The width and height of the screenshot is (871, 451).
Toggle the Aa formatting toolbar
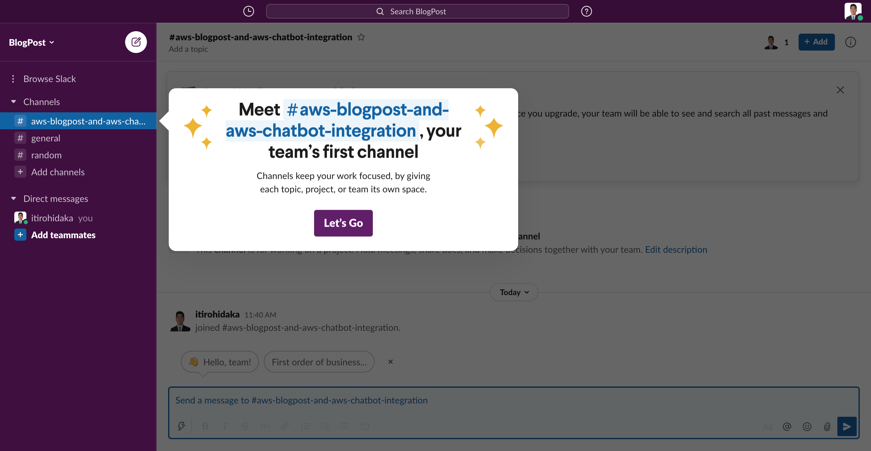pos(767,427)
